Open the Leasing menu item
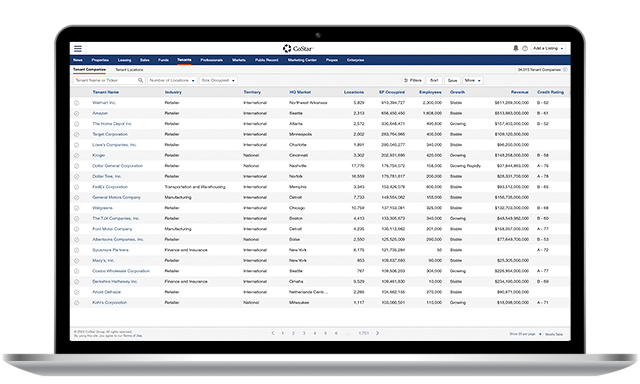The width and height of the screenshot is (640, 384). pos(124,60)
